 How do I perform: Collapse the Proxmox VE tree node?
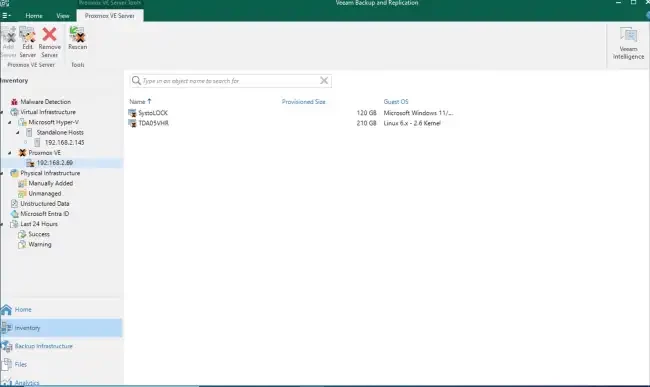(10, 153)
